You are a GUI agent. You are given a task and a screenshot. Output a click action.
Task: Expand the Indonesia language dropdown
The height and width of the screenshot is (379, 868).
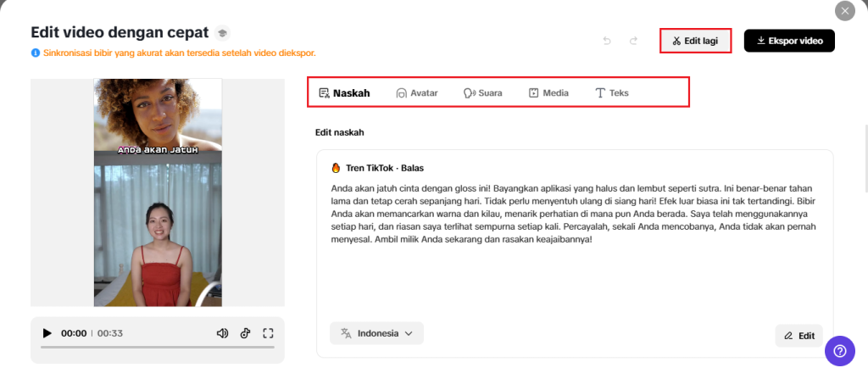376,333
